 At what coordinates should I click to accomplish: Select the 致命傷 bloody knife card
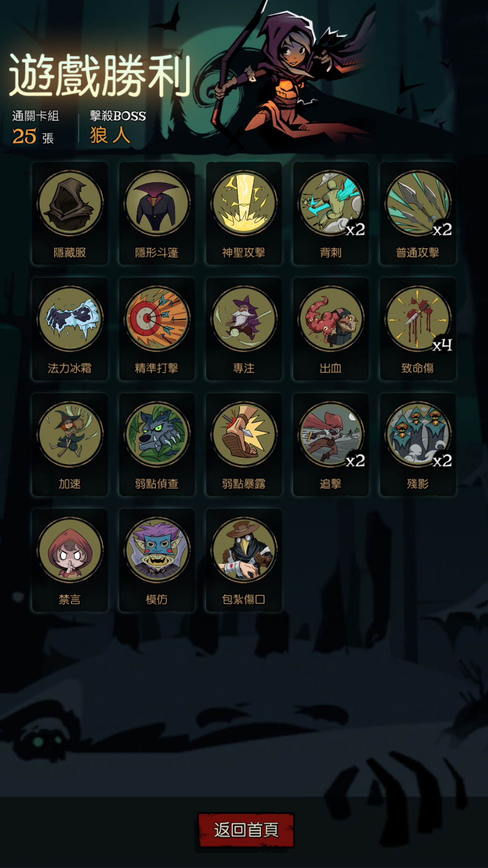[x=418, y=329]
